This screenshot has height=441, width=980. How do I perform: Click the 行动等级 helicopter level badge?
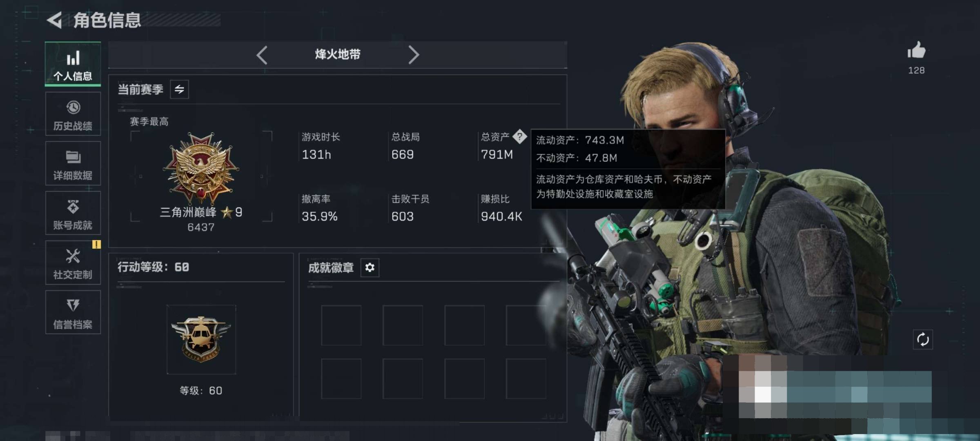click(201, 339)
